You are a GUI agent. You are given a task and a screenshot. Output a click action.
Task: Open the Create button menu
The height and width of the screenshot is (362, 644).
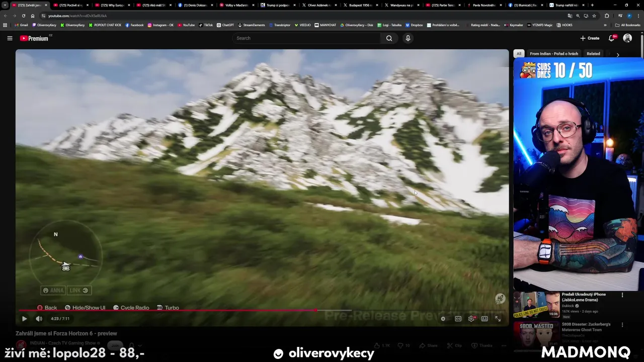pyautogui.click(x=590, y=38)
